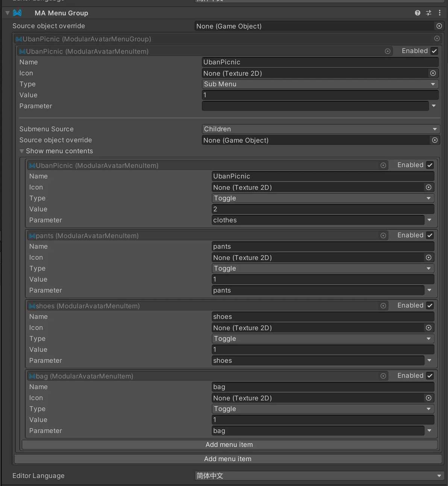Open MA Menu Group help reference
This screenshot has width=448, height=486.
[418, 13]
